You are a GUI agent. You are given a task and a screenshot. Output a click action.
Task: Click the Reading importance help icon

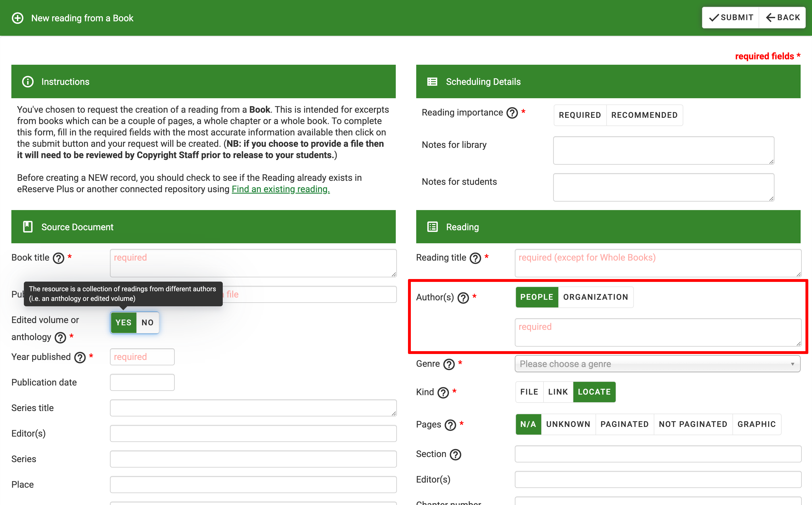point(512,113)
